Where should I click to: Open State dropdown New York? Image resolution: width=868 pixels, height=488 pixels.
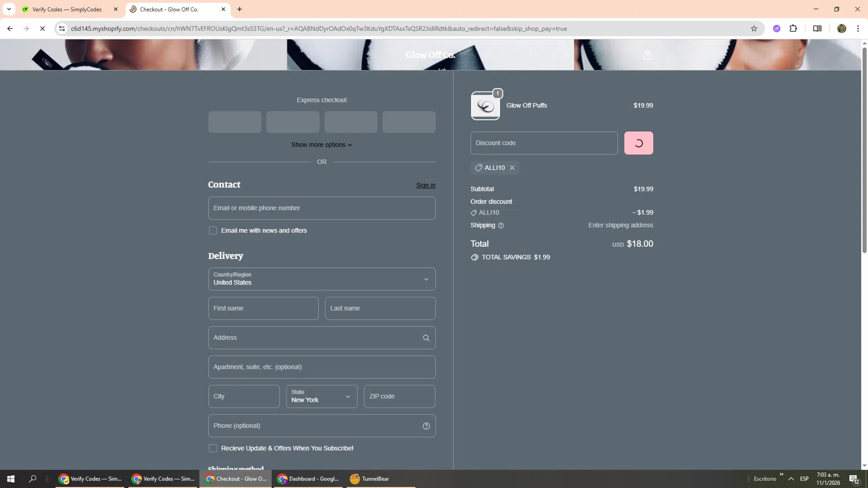pos(322,397)
